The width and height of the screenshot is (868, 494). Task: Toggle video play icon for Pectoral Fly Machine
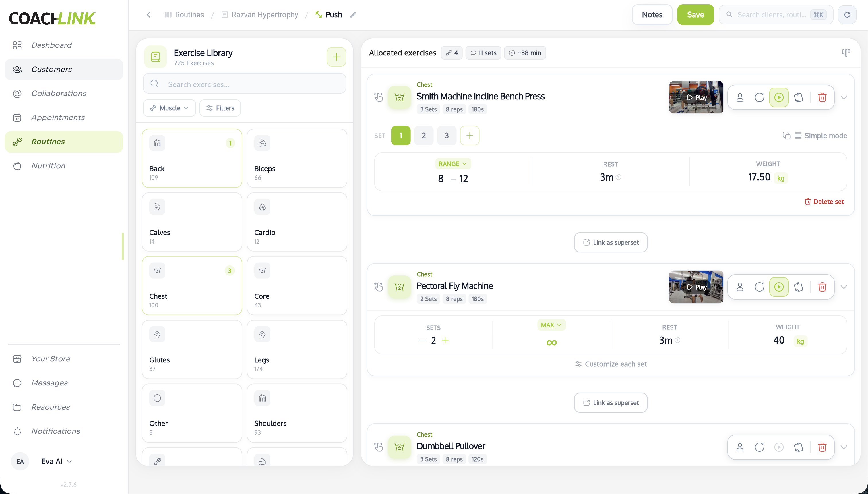779,287
